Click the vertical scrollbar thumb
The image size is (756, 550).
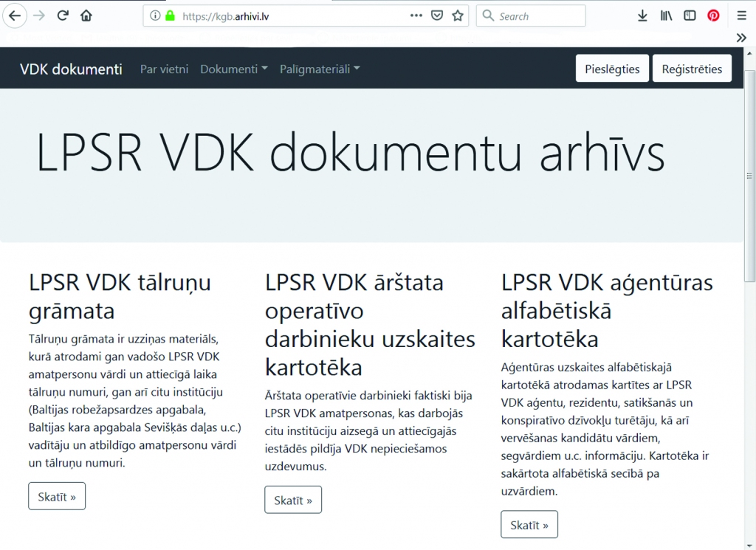tap(750, 176)
